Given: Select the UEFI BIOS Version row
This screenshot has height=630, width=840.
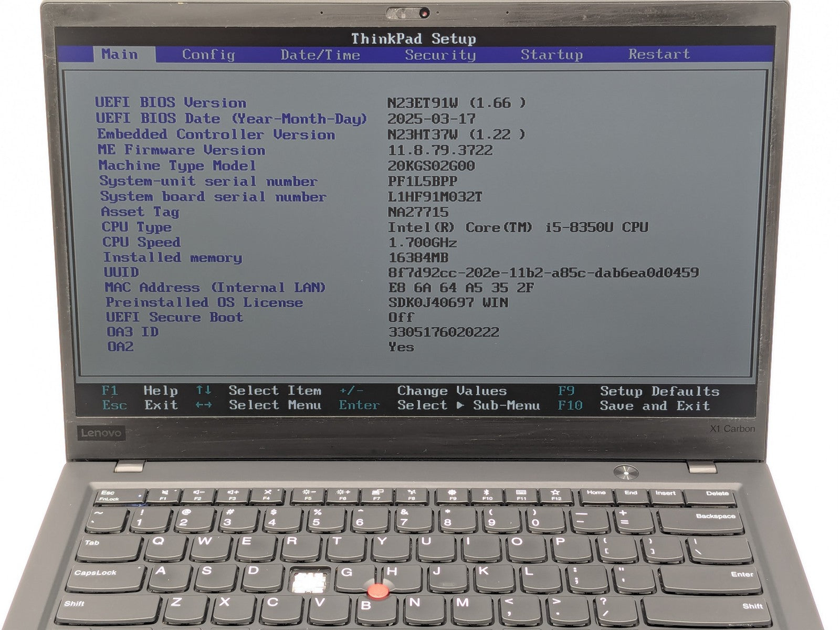Looking at the screenshot, I should pos(171,102).
